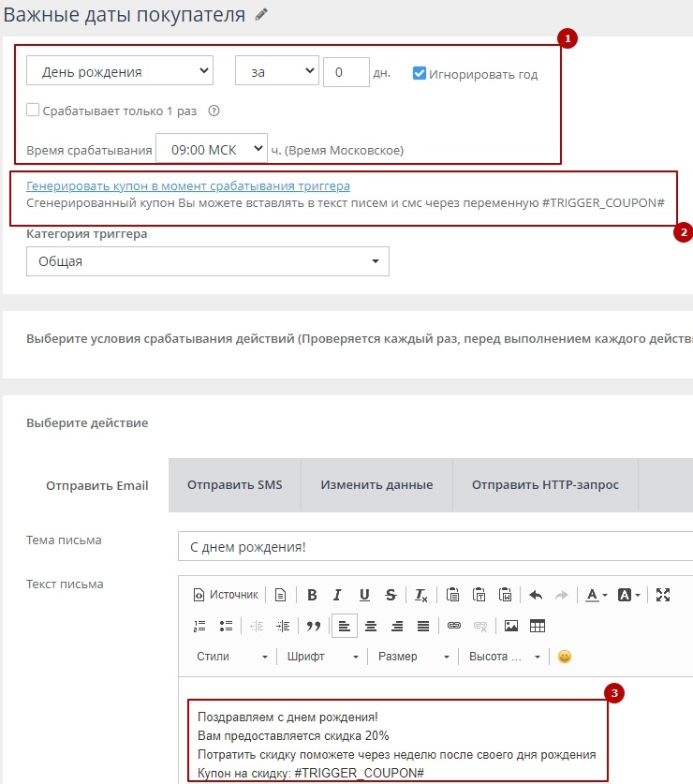
Task: Click the pencil icon to edit the title
Action: (261, 14)
